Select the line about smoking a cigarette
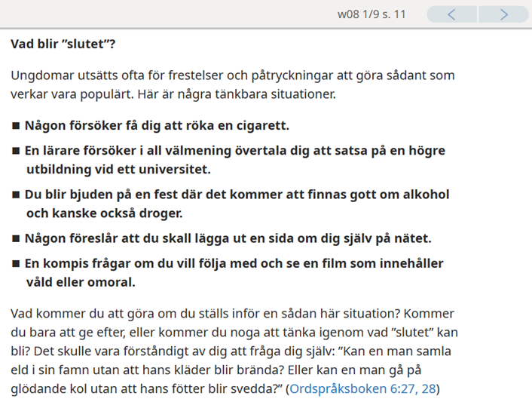The width and height of the screenshot is (532, 405). point(157,125)
